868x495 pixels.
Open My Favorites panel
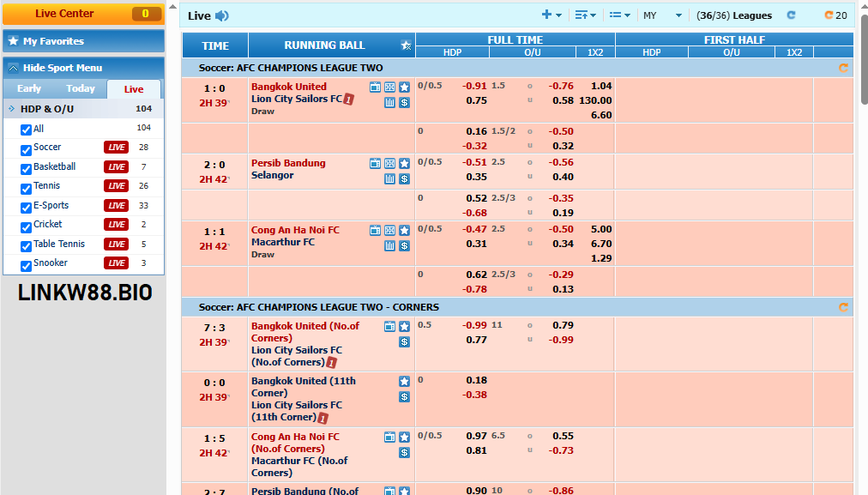[x=83, y=41]
